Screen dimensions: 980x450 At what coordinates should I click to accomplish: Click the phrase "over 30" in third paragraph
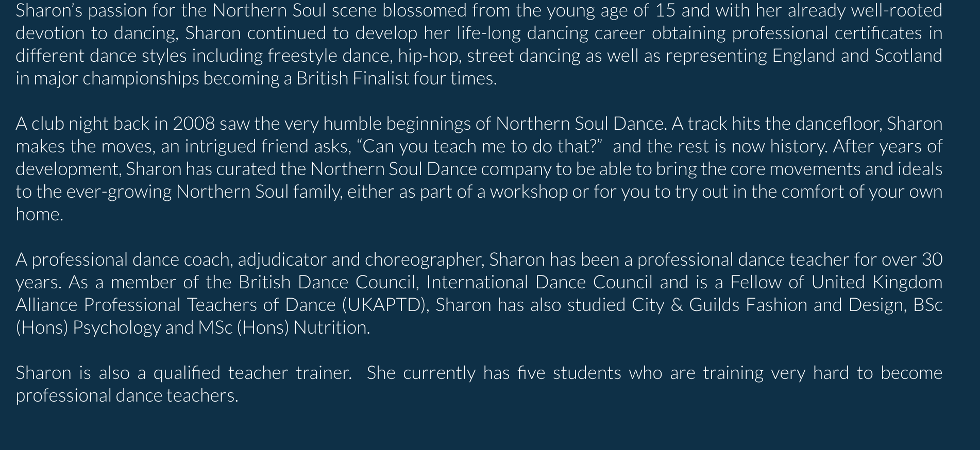[x=912, y=259]
